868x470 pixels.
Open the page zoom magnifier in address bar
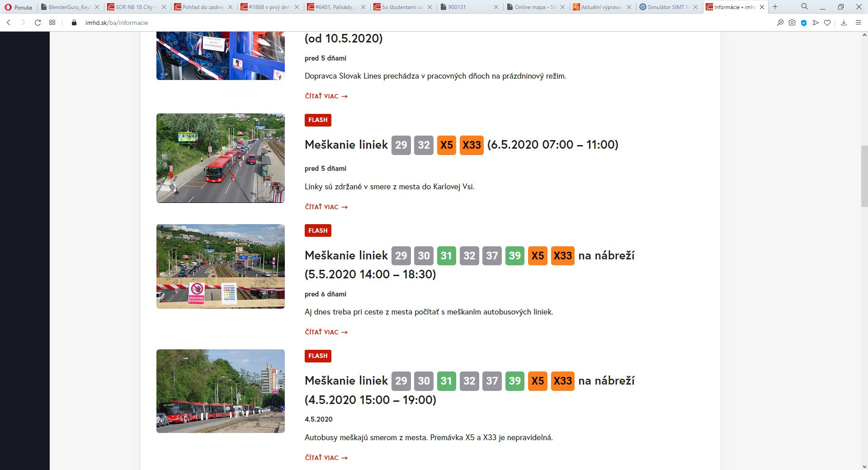(x=780, y=23)
